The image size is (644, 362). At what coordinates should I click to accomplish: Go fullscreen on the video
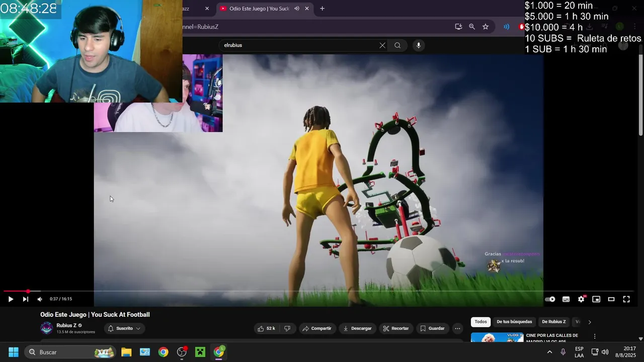(x=626, y=299)
